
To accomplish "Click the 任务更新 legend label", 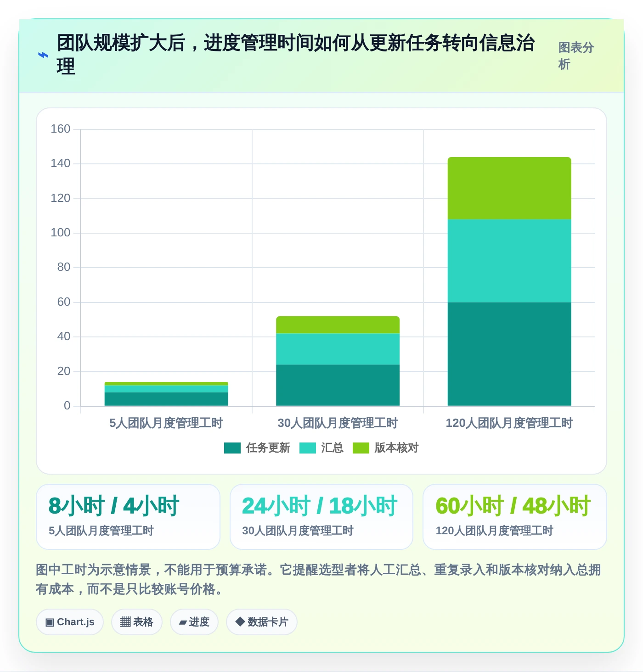I will pyautogui.click(x=268, y=448).
